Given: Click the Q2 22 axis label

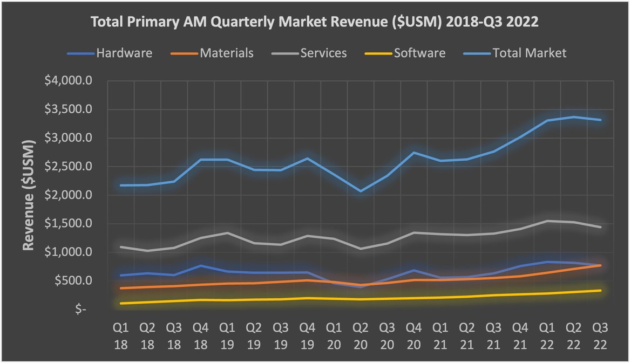Looking at the screenshot, I should [x=573, y=336].
